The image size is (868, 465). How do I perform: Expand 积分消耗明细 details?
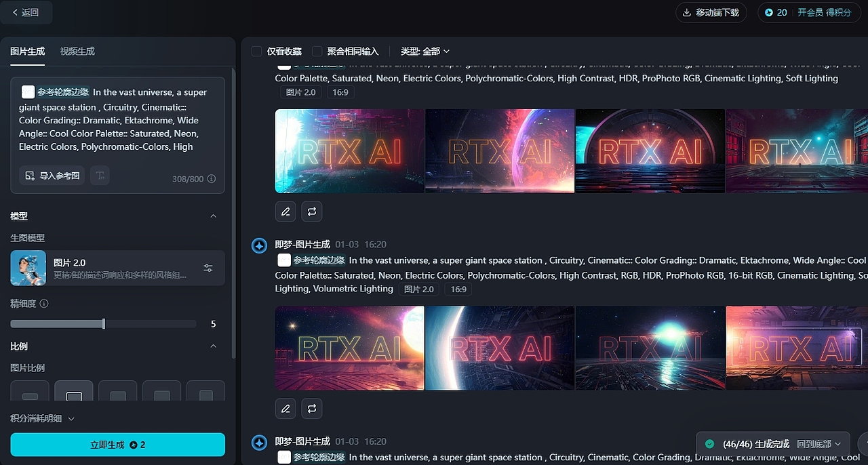42,419
